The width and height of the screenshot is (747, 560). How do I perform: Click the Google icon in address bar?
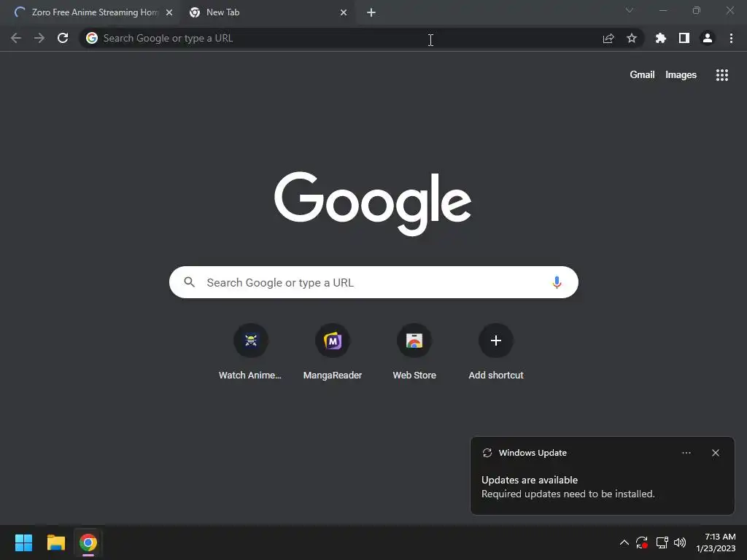(x=92, y=38)
